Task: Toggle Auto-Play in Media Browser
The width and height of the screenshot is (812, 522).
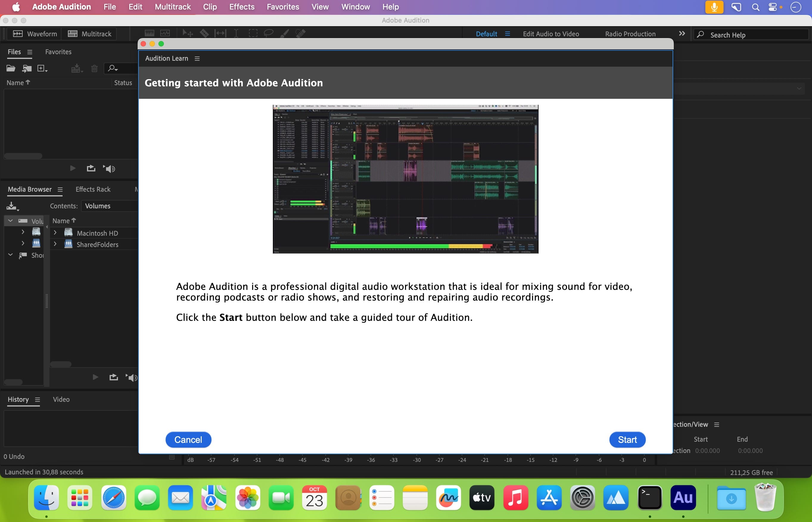Action: 132,377
